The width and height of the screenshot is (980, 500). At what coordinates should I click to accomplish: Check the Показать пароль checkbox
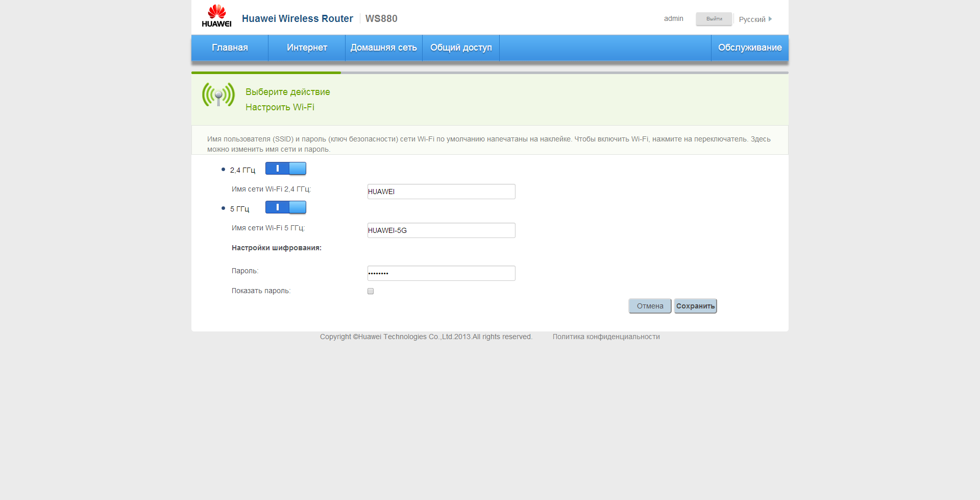pyautogui.click(x=371, y=291)
